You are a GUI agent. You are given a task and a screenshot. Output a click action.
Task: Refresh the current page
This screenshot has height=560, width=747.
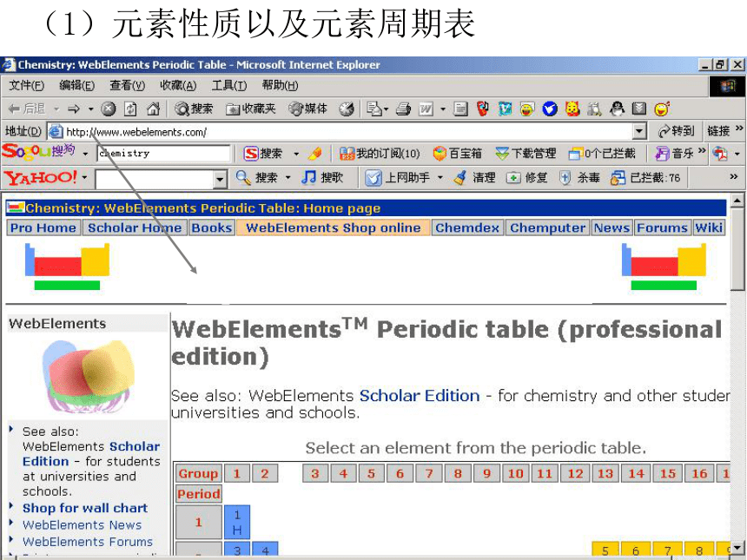tap(130, 109)
